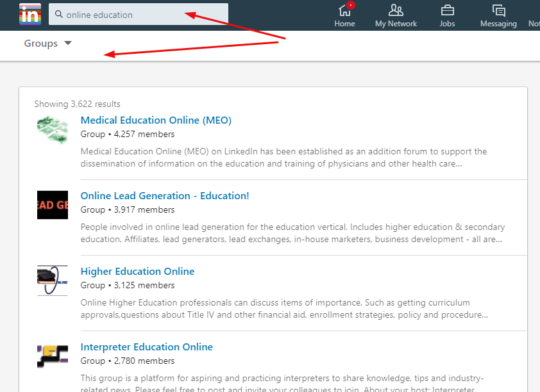Image resolution: width=540 pixels, height=392 pixels.
Task: Open Online Lead Generation - Education! group
Action: [x=165, y=196]
